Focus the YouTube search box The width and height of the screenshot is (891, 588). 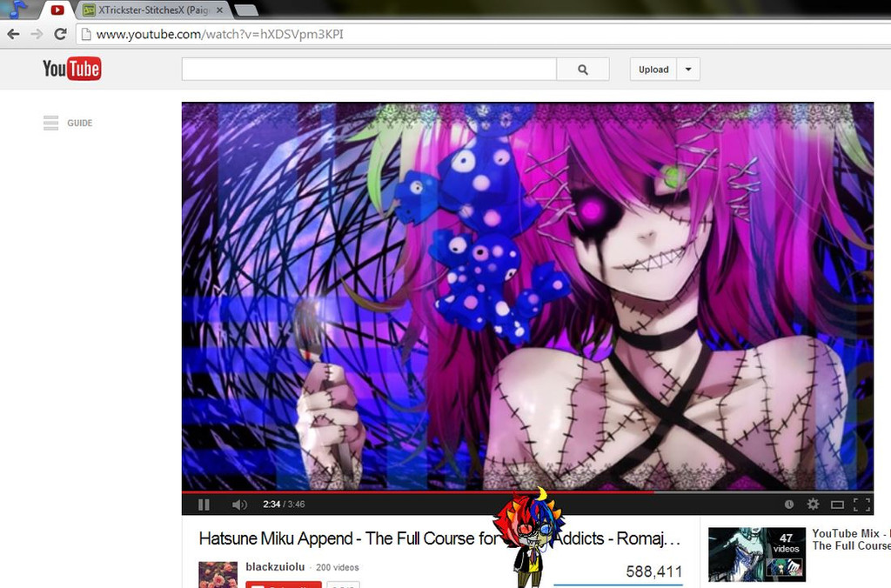369,70
